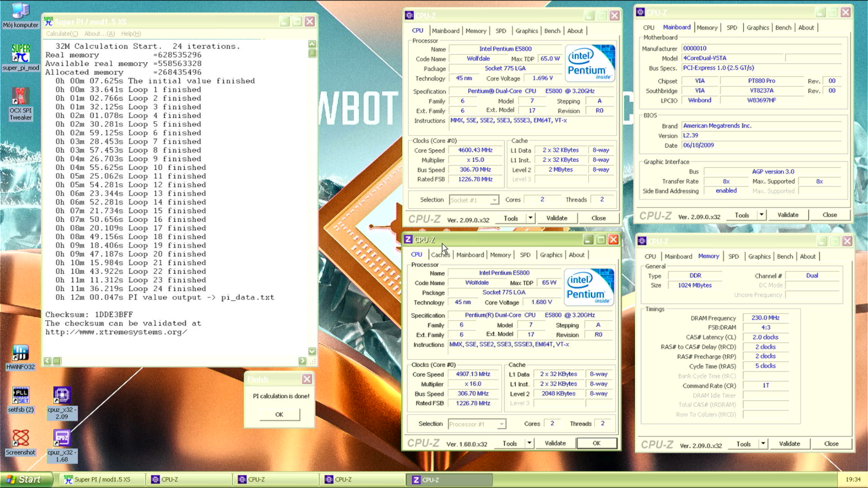Screen dimensions: 868x488
Task: Launch cpuz_x32 - 1.68 desktop shortcut
Action: click(x=62, y=446)
